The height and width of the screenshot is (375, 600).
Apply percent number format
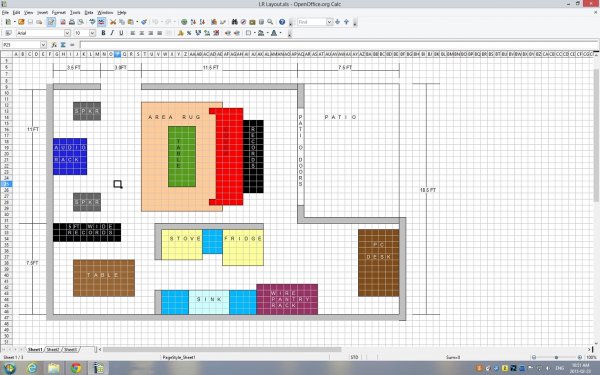(x=189, y=33)
